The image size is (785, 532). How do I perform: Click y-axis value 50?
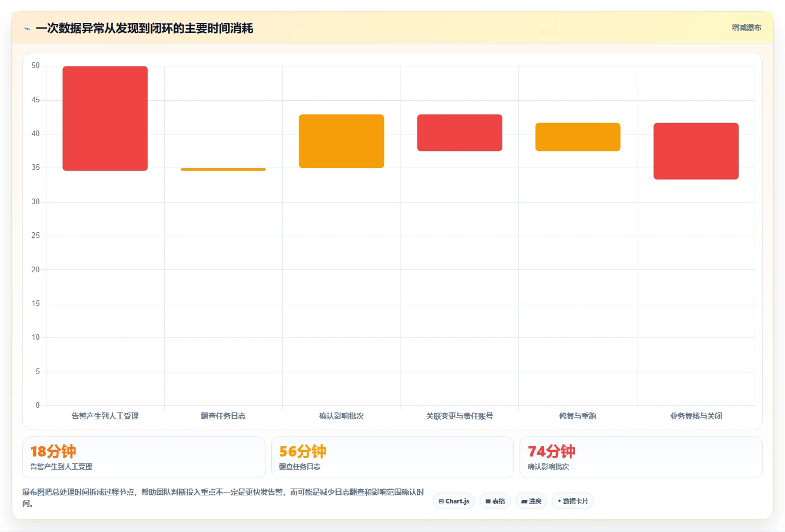point(35,66)
